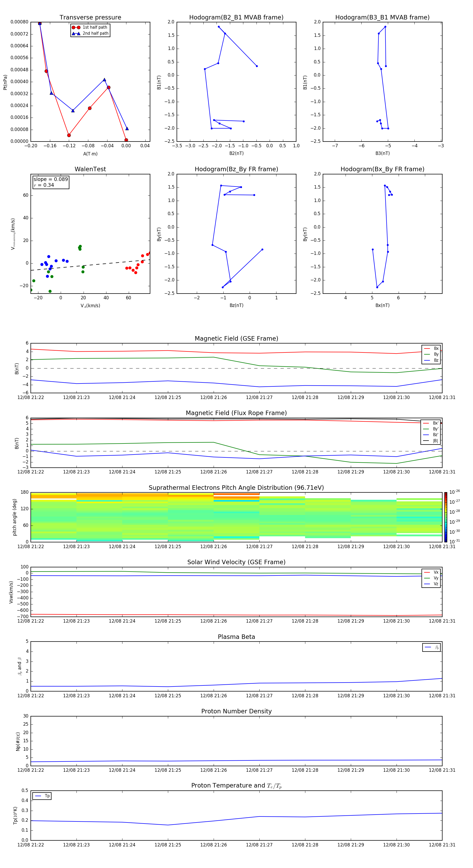Screen dimensions: 473x868
Task: Click the 'Magnetic Field (Flux Rope Frame)' title
Action: tap(236, 413)
